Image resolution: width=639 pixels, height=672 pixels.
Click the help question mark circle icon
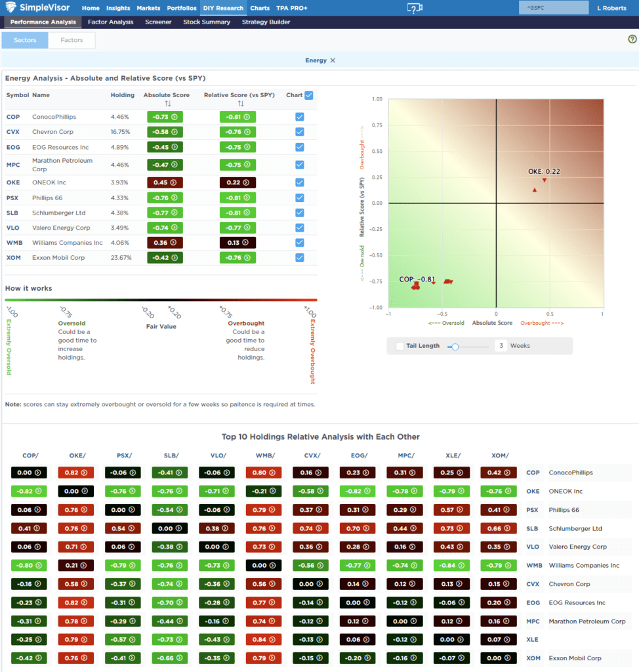click(x=632, y=39)
